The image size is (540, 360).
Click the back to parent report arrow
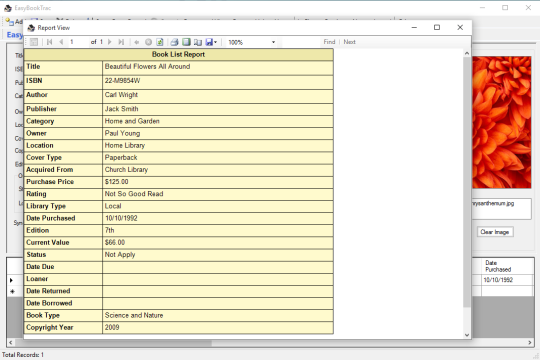tap(137, 42)
